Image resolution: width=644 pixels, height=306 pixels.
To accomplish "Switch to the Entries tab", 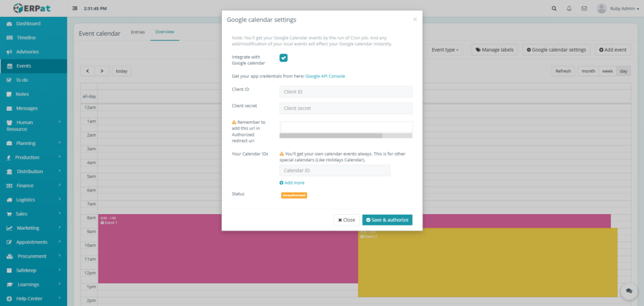I will [138, 32].
